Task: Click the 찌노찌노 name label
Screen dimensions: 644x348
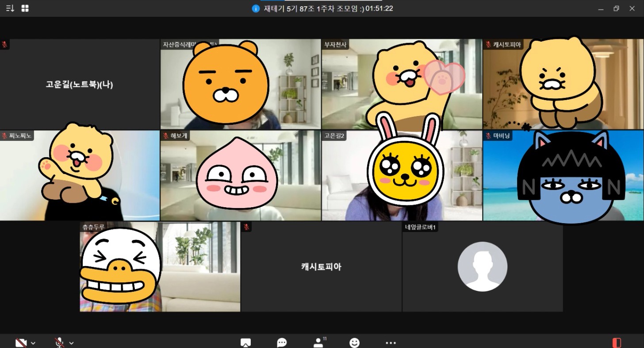Action: click(x=20, y=135)
